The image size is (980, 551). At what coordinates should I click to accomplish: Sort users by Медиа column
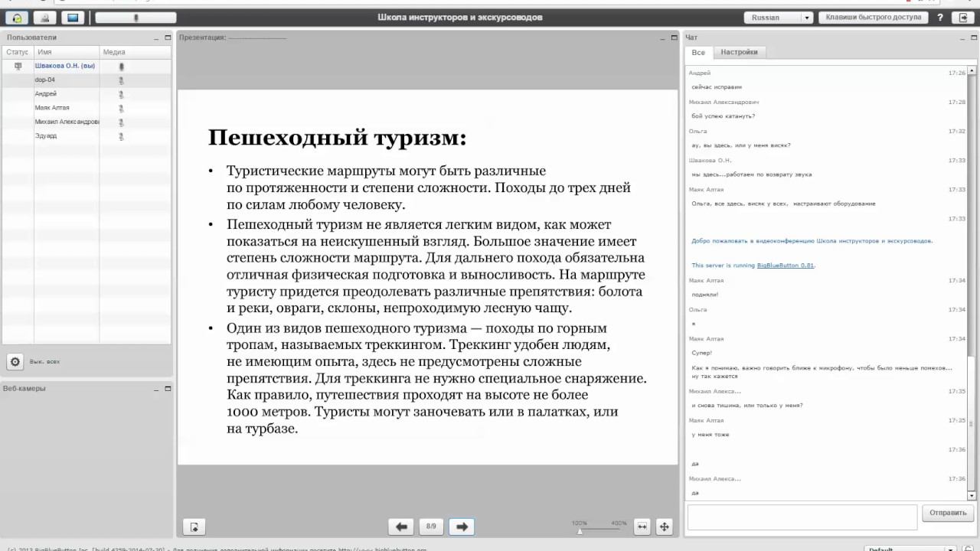pos(135,52)
